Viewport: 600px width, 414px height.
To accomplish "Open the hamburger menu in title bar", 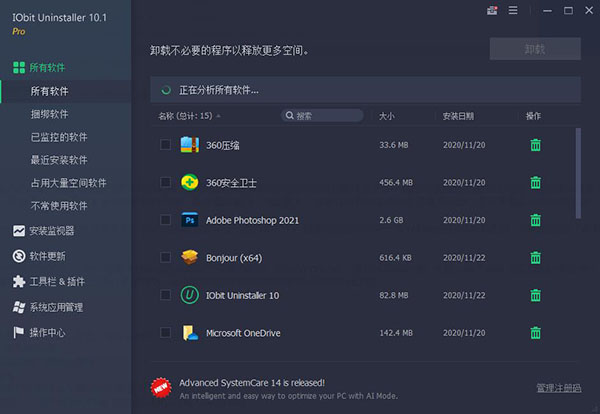I will click(513, 10).
